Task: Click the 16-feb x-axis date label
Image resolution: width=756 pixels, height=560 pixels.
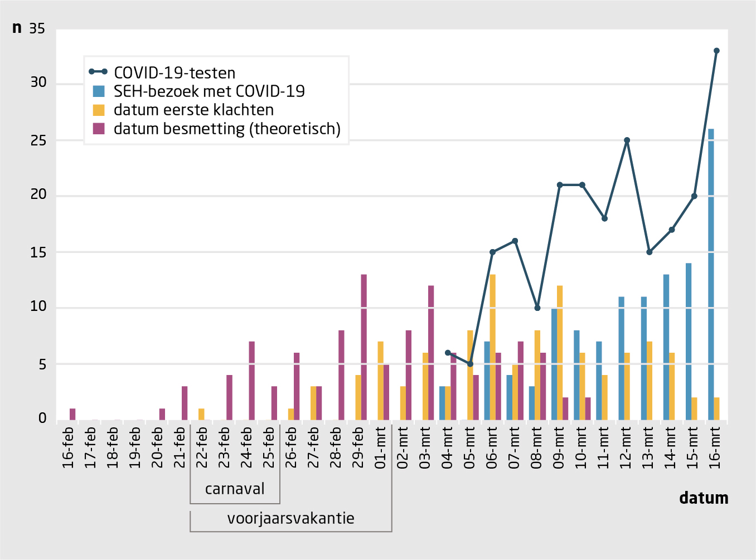Action: (x=68, y=447)
